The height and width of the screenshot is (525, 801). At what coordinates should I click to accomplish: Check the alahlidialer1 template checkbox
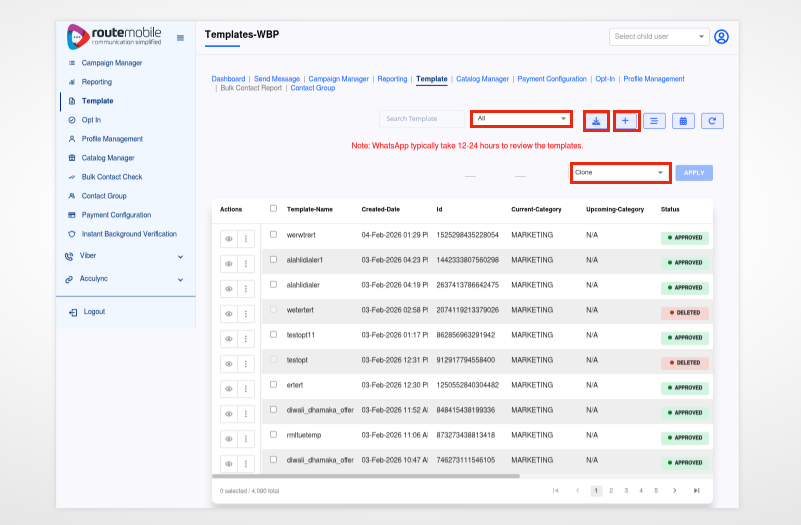click(273, 259)
